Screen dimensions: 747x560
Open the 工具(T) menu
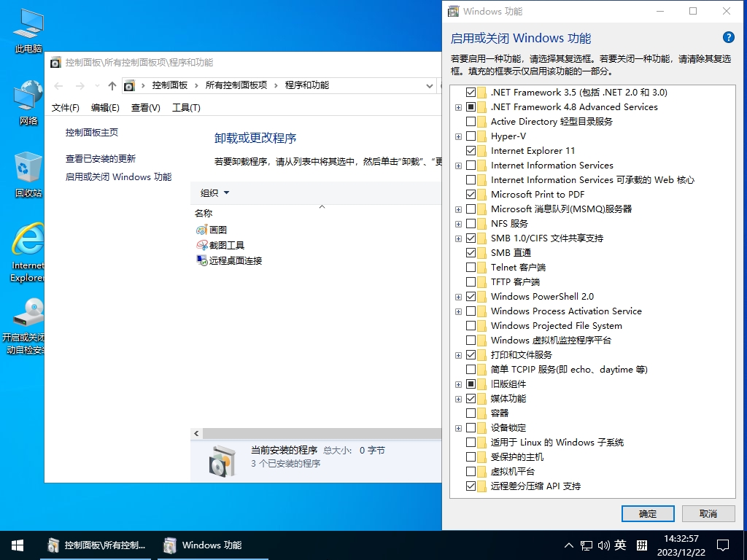click(x=186, y=108)
